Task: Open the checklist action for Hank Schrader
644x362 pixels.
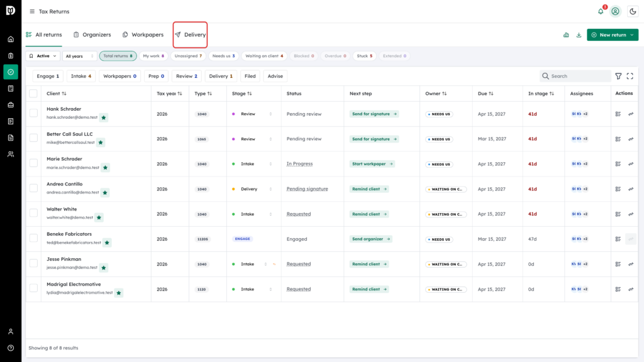Action: pyautogui.click(x=618, y=114)
